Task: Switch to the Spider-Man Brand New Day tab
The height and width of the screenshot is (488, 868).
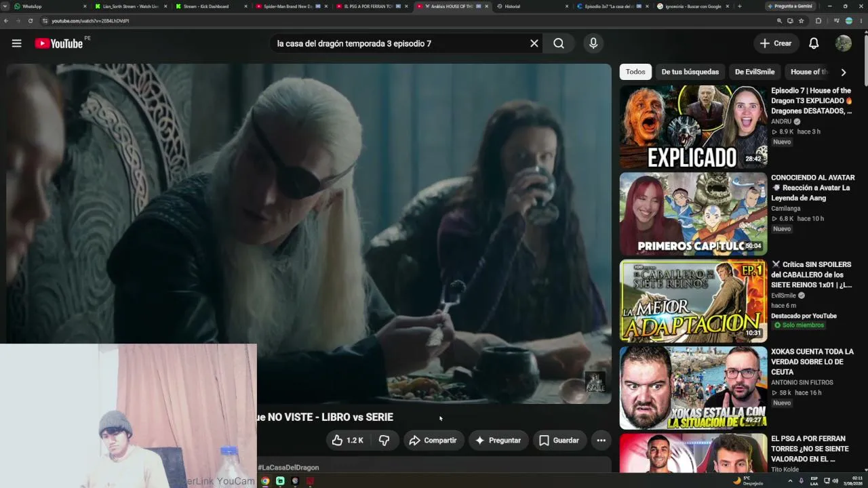Action: coord(292,6)
